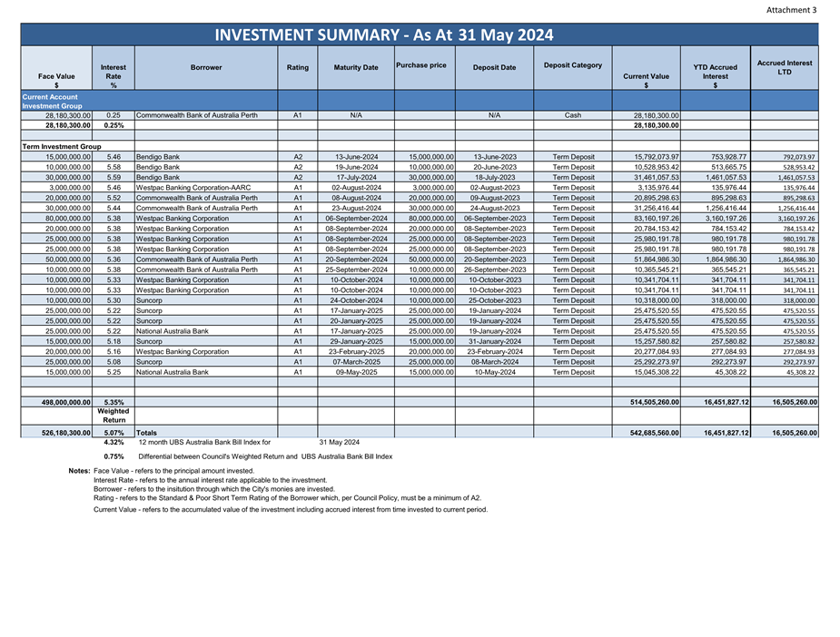Click maturity date 13-June-2024
Image resolution: width=840 pixels, height=637 pixels.
click(356, 157)
